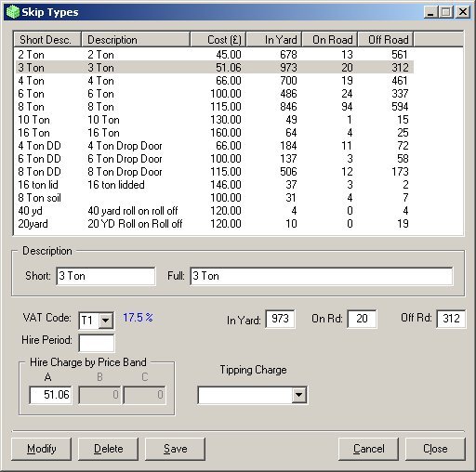The width and height of the screenshot is (476, 472).
Task: Click the price band A hire charge field
Action: (x=50, y=395)
